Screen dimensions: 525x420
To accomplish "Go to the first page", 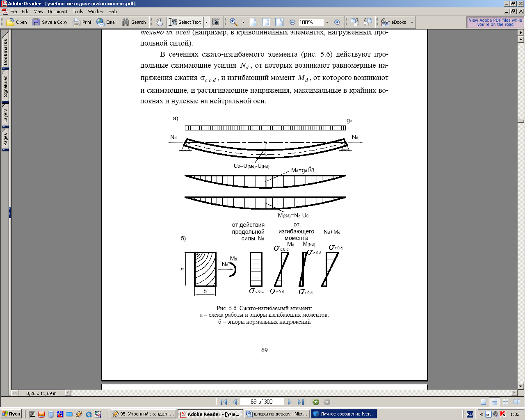I will pos(224,402).
